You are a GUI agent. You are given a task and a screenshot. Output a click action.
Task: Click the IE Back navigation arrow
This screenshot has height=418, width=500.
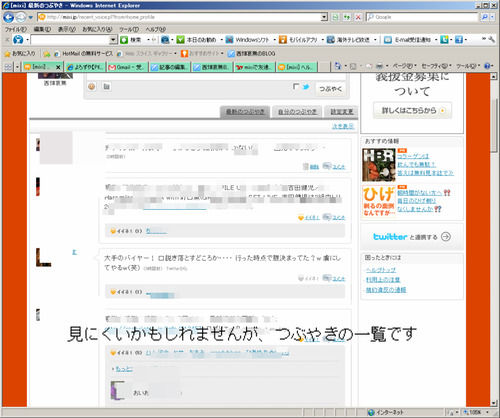(x=8, y=17)
